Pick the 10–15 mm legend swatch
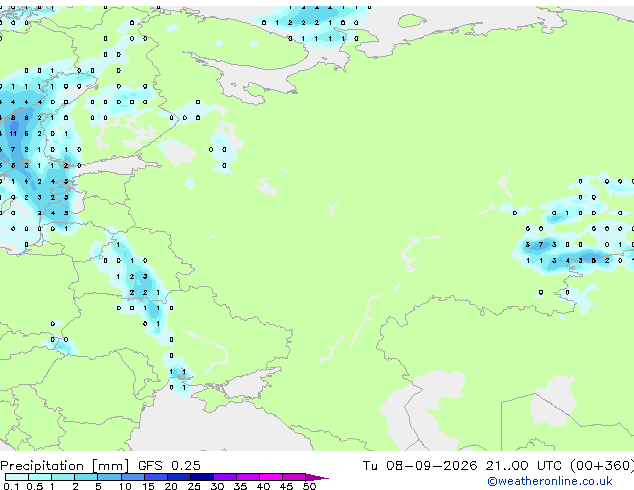 pyautogui.click(x=132, y=477)
